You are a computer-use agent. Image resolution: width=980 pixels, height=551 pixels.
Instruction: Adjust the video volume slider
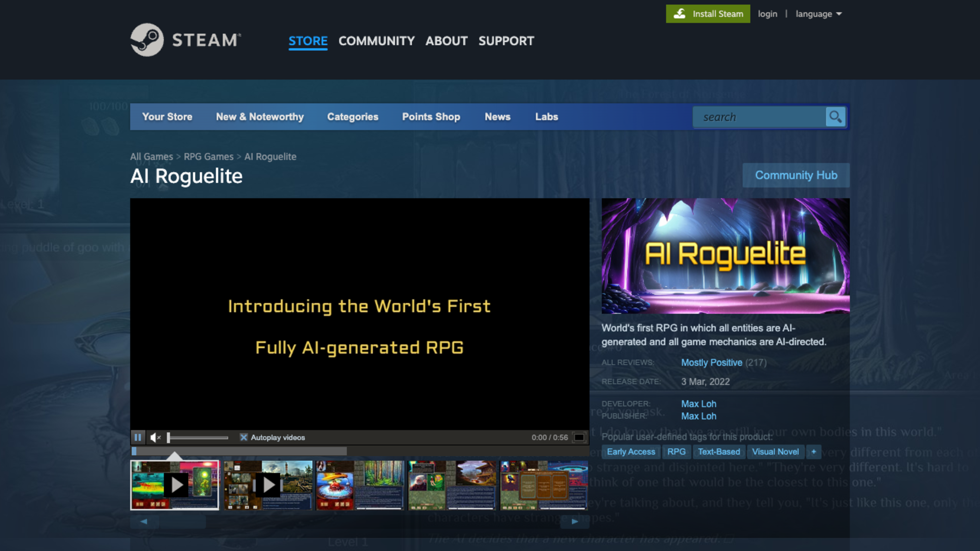coord(198,438)
